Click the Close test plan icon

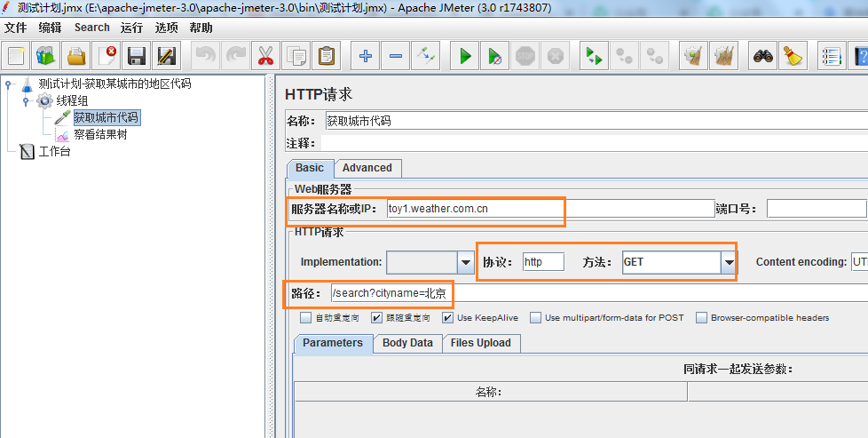tap(107, 55)
